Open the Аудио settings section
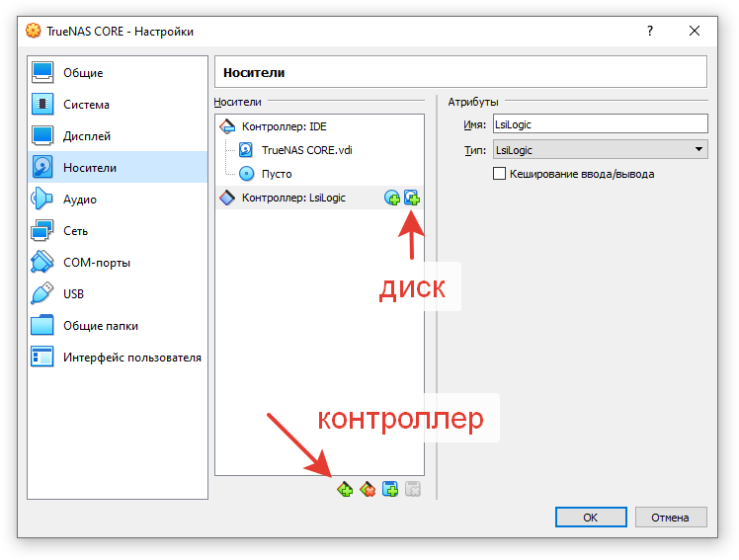Image resolution: width=739 pixels, height=560 pixels. (x=118, y=199)
